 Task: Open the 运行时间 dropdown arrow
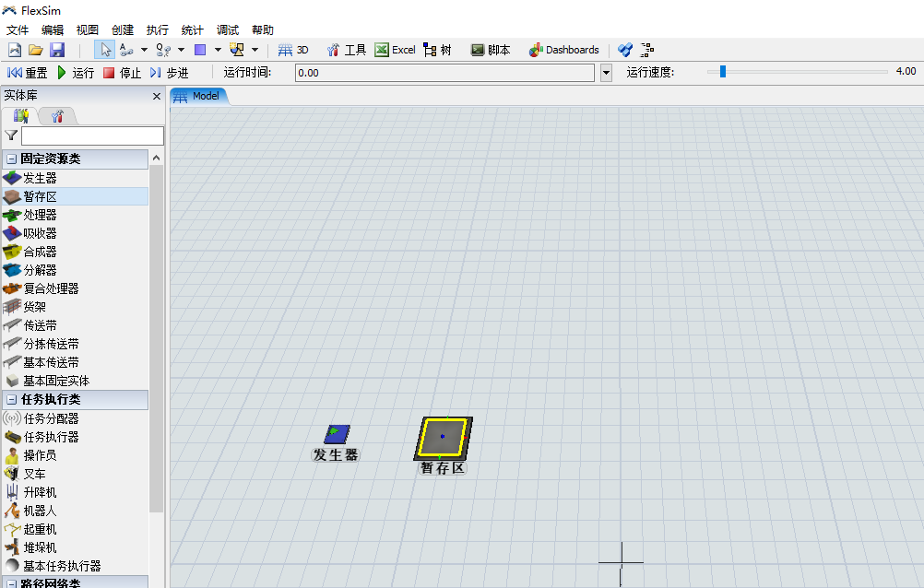click(x=606, y=73)
